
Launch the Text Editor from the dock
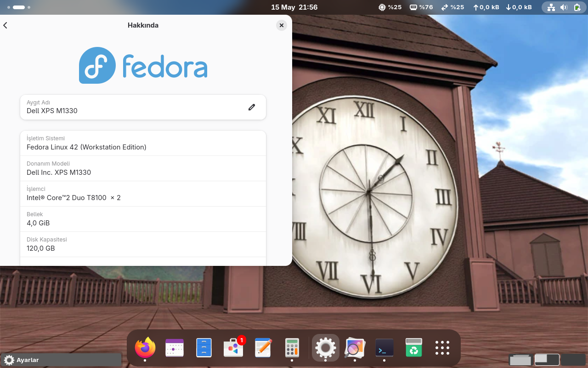(x=263, y=348)
